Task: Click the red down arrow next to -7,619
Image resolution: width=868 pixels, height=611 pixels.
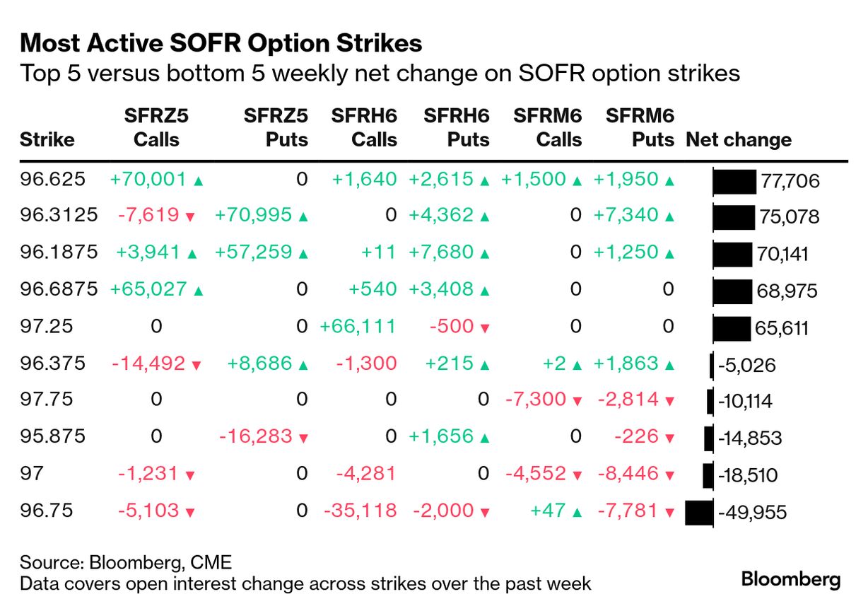Action: [189, 218]
